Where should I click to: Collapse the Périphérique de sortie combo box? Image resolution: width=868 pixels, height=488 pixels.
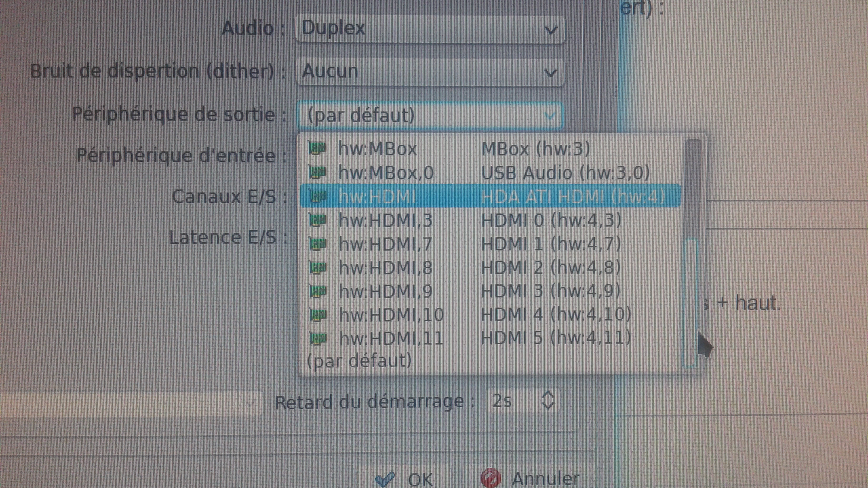[x=430, y=115]
